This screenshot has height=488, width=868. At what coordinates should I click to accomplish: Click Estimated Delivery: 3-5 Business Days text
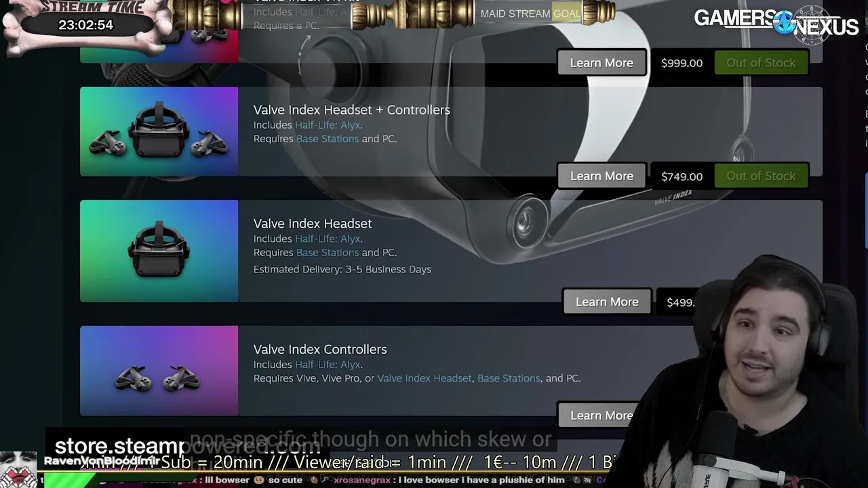[342, 270]
